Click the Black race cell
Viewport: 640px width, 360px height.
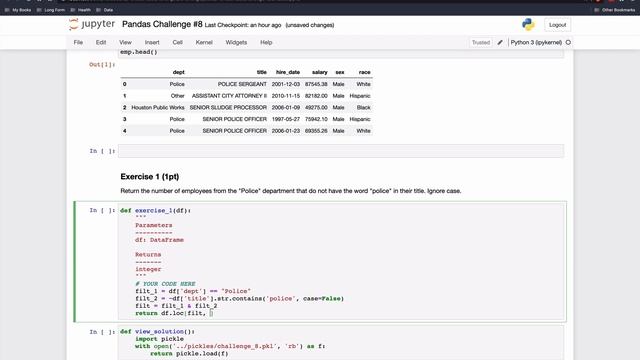tap(363, 108)
